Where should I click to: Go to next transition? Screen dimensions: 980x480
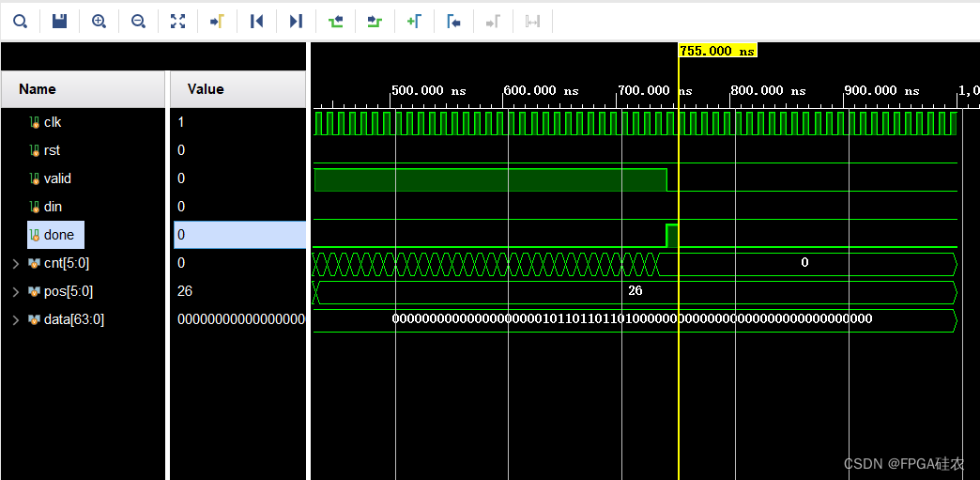[375, 22]
